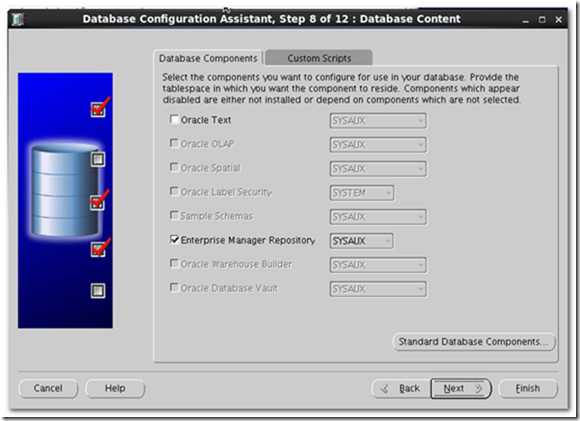The image size is (580, 421).
Task: Open the Oracle Label Security SYSTEM dropdown
Action: (x=361, y=193)
